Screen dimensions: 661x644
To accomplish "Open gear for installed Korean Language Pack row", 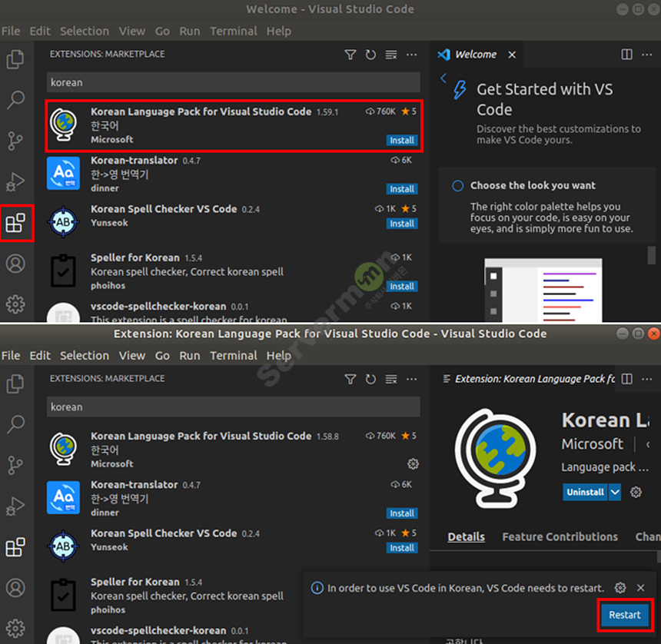I will [x=413, y=464].
